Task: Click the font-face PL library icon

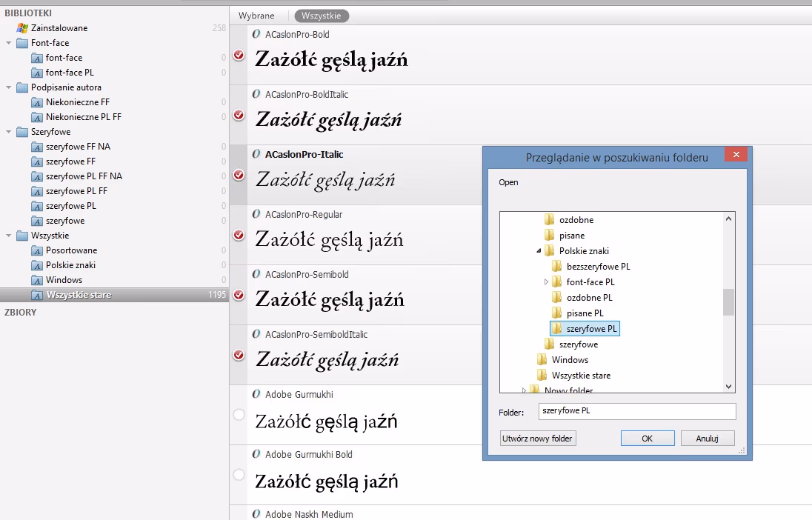Action: click(37, 73)
